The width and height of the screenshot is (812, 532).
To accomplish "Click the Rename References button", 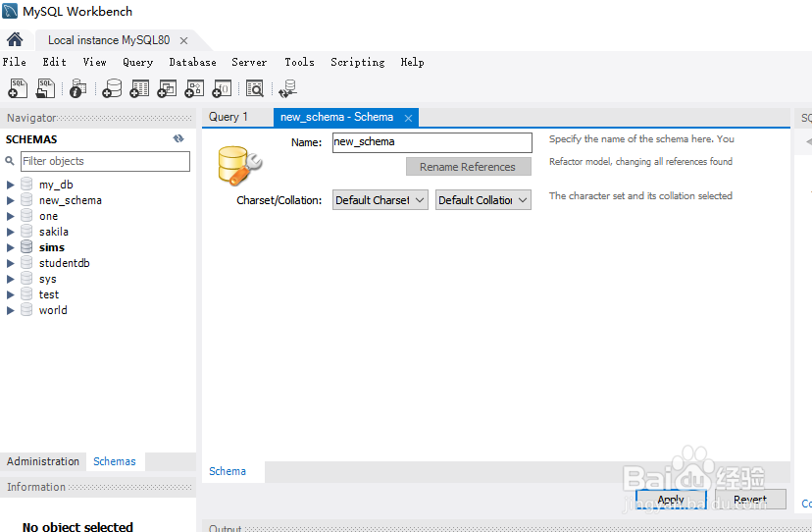I will (x=468, y=167).
